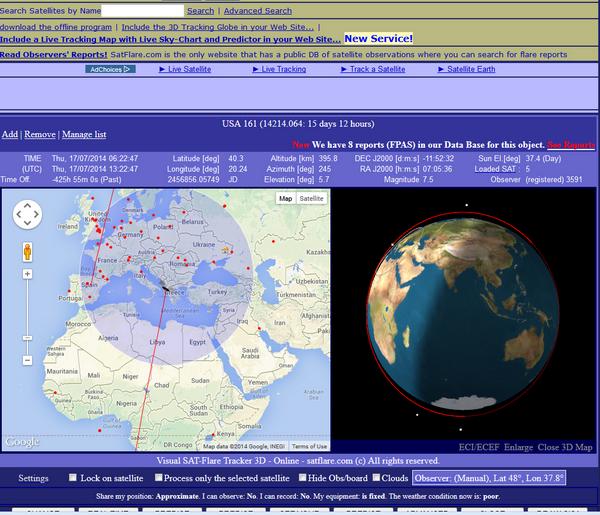Open See Reports link

(571, 145)
